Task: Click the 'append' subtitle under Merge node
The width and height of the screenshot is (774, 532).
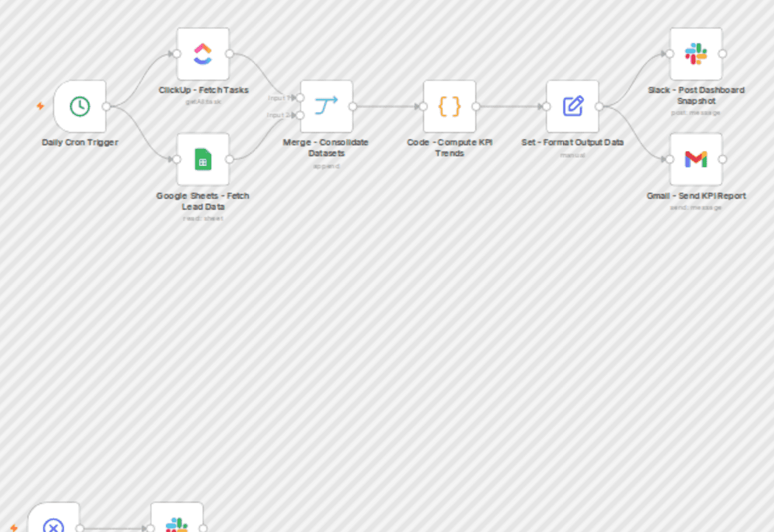Action: pyautogui.click(x=326, y=166)
